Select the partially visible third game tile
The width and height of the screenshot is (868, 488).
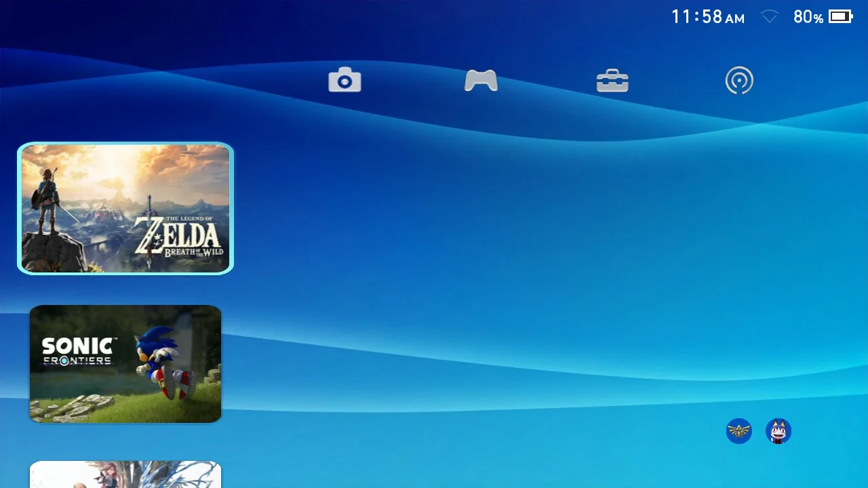click(x=125, y=474)
